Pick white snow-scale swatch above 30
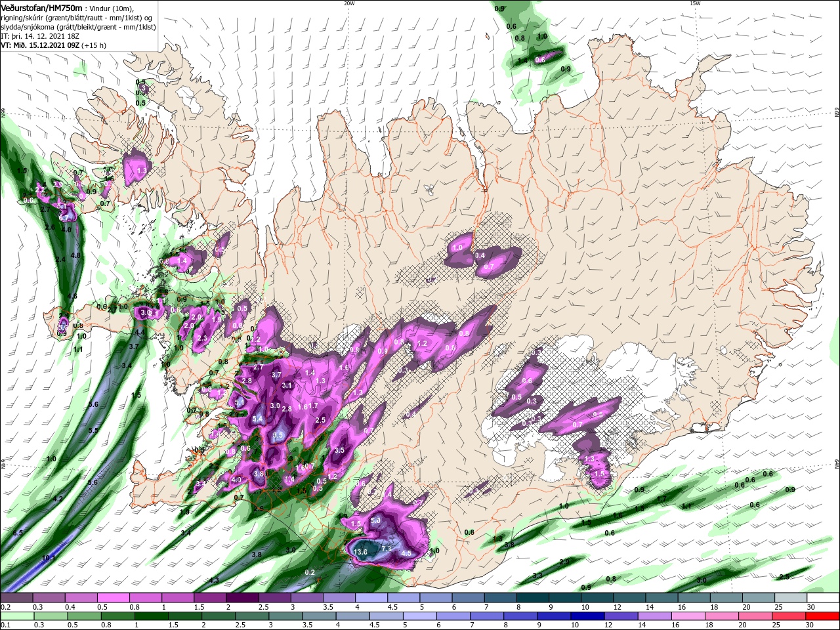 click(824, 598)
